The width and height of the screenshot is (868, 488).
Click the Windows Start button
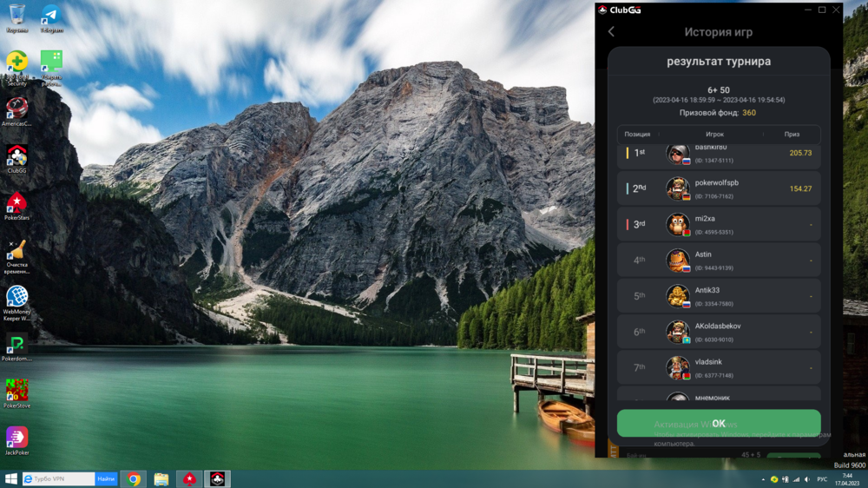[11, 478]
